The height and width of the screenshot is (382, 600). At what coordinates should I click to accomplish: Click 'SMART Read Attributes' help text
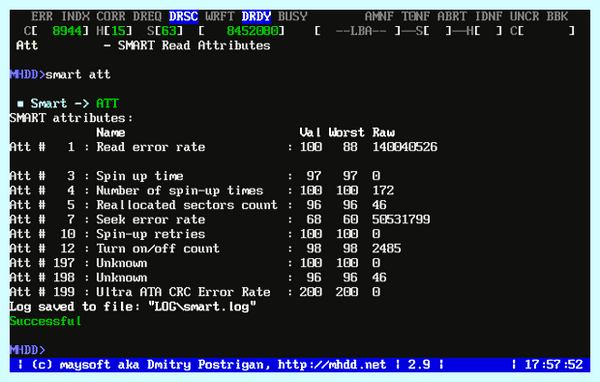(194, 46)
